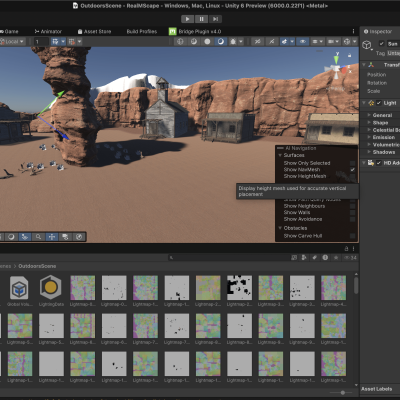
Task: Click the Pause button in top toolbar
Action: coord(201,19)
